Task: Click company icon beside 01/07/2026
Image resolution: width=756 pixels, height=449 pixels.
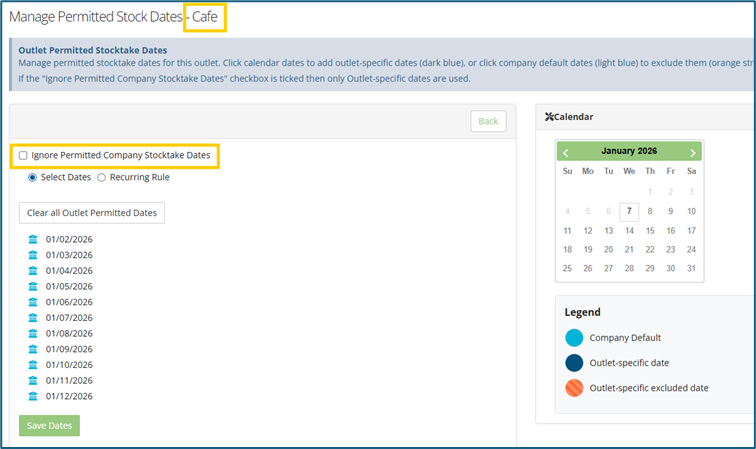Action: (33, 317)
